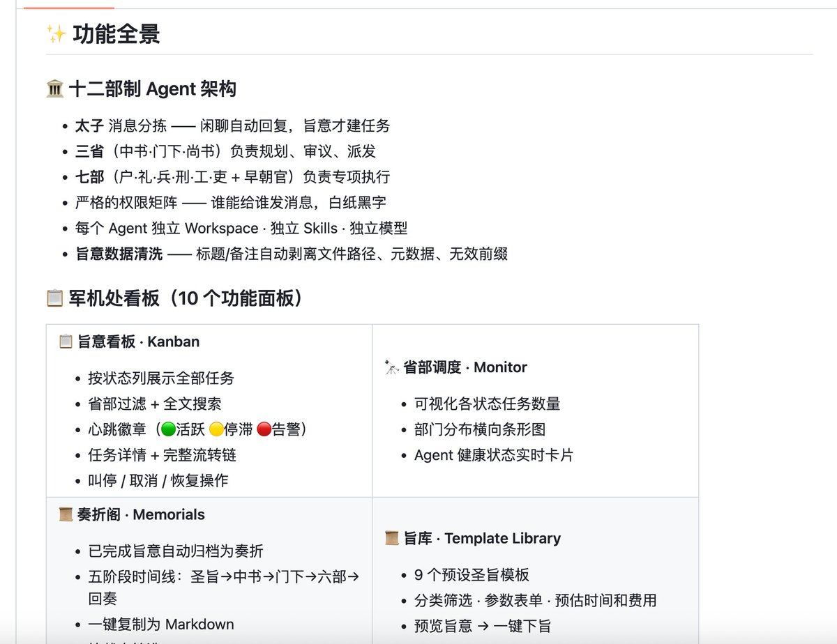Click the 按状态列展示全部任务 bullet item
837x644 pixels.
[160, 379]
